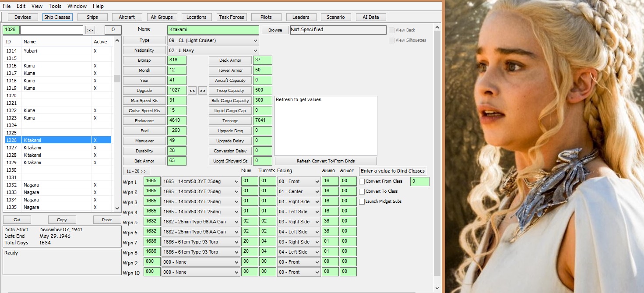The width and height of the screenshot is (644, 293).
Task: Open Wpn 5 weapon device dropdown
Action: pyautogui.click(x=201, y=222)
